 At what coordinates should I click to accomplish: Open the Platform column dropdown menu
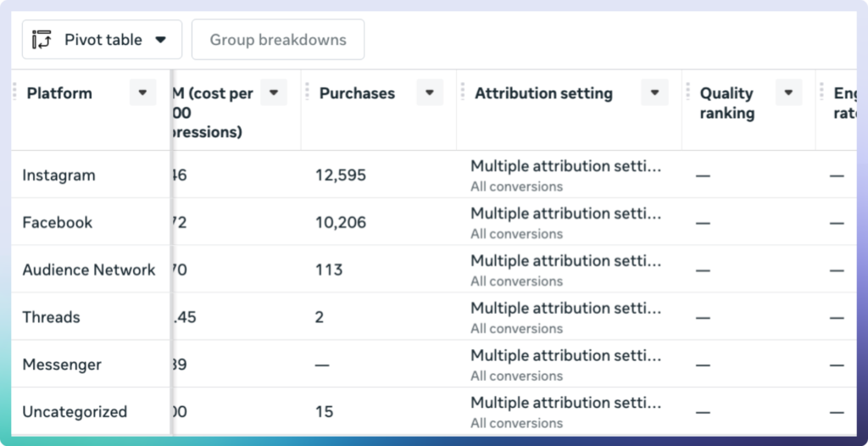click(142, 92)
